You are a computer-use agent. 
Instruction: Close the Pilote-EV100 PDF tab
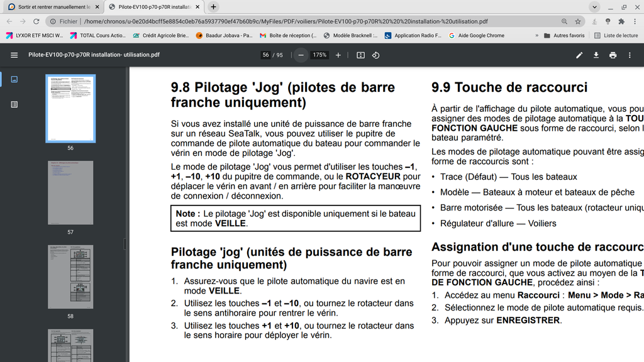point(197,7)
